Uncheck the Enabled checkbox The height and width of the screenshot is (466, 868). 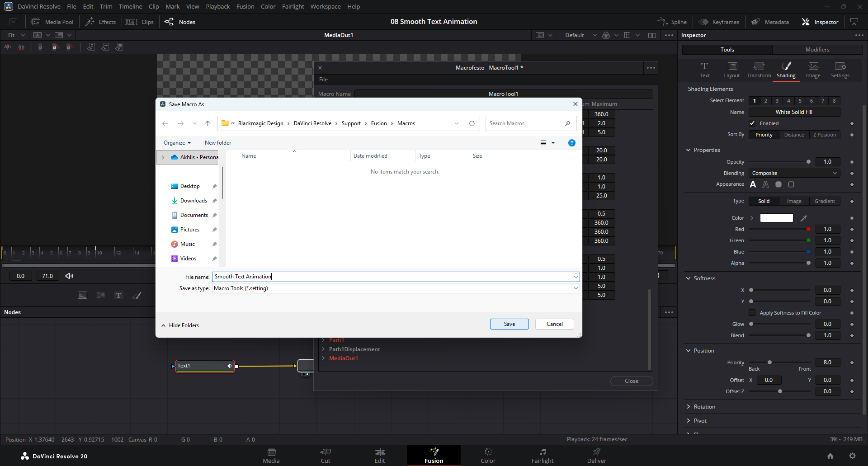pyautogui.click(x=752, y=123)
